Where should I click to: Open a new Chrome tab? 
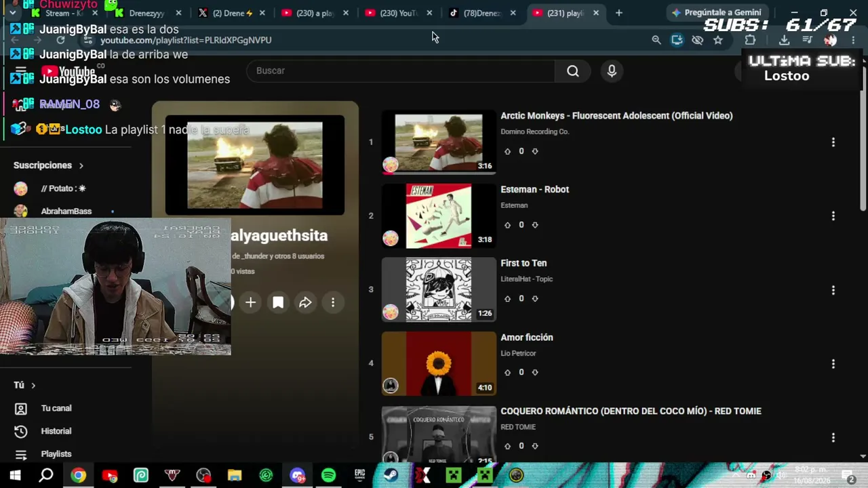pyautogui.click(x=618, y=13)
